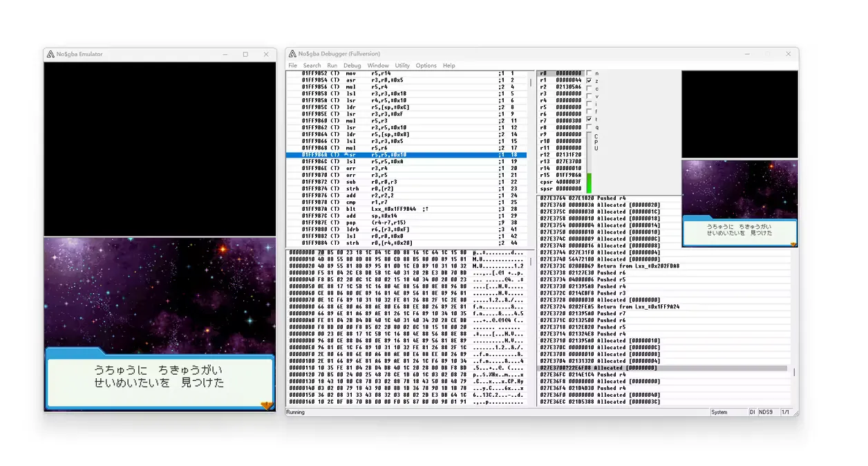
Task: Open the Utility menu
Action: click(x=402, y=66)
